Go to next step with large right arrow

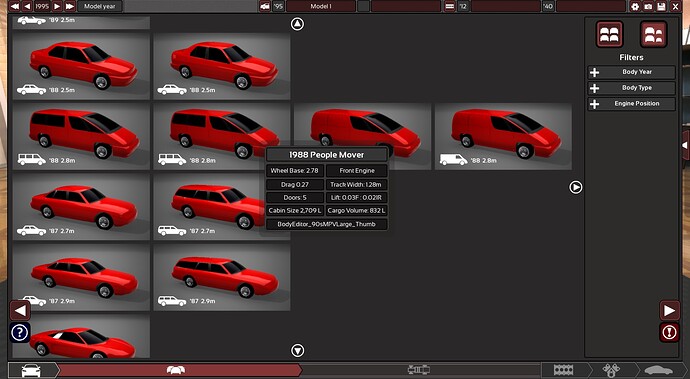tap(669, 310)
